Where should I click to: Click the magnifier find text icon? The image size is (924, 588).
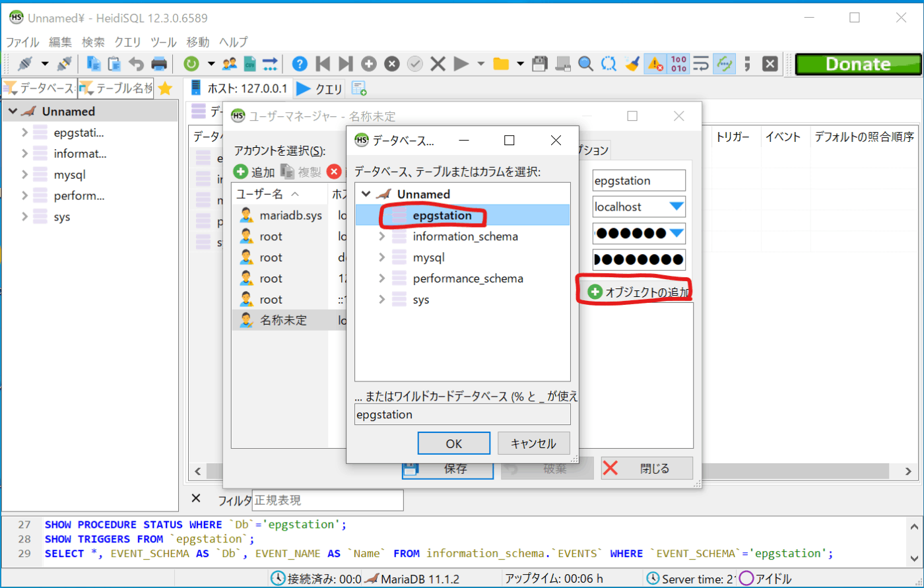[x=585, y=64]
